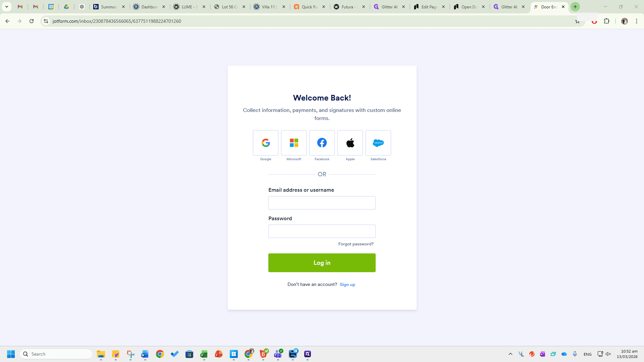Reload the page in the browser
This screenshot has width=644, height=362.
(32, 21)
